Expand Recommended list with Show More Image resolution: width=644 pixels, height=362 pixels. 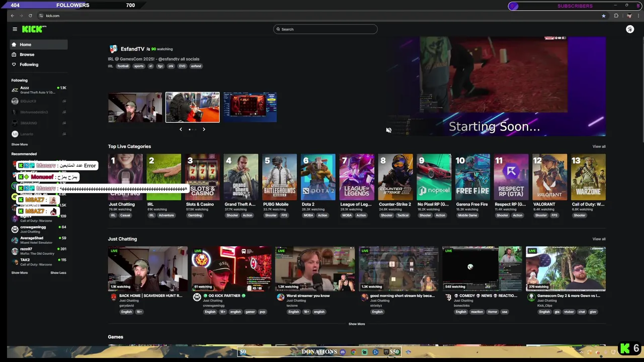tap(20, 273)
